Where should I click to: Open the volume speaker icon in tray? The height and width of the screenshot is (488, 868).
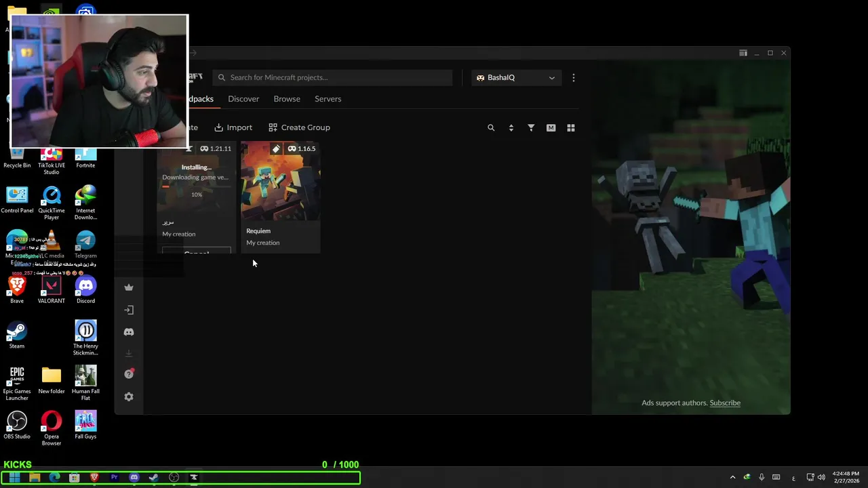pyautogui.click(x=822, y=477)
